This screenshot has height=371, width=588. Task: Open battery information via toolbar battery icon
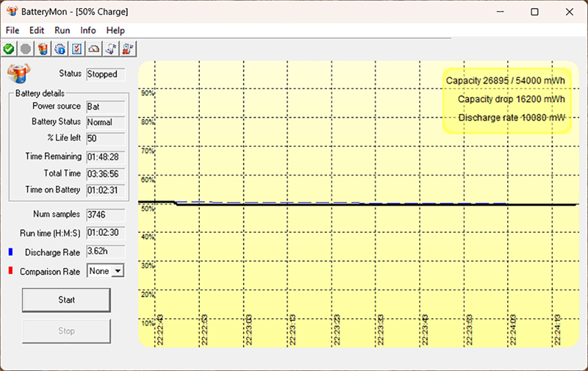click(43, 49)
